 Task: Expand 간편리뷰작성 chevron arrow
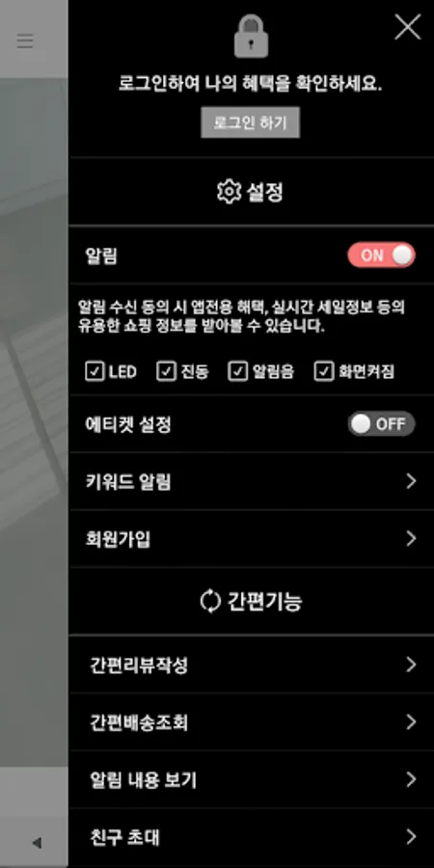click(411, 665)
